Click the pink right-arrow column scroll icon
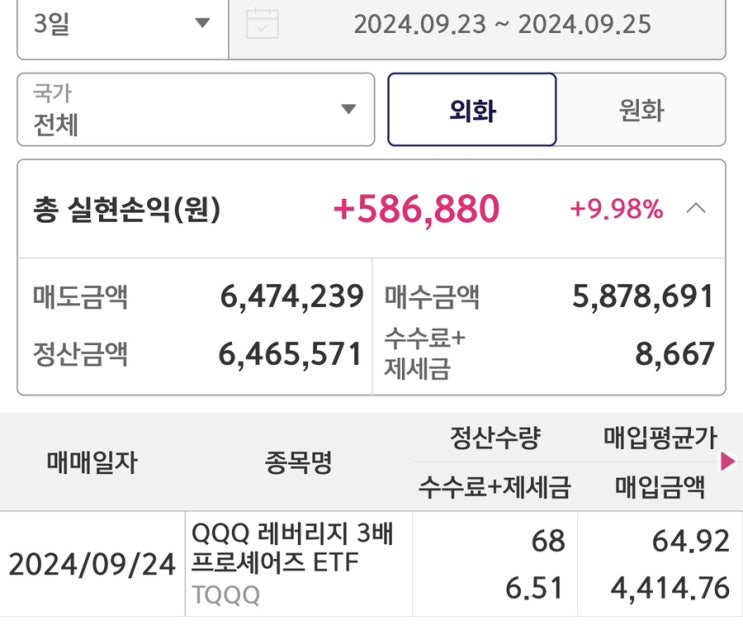This screenshot has width=743, height=644. [x=727, y=461]
